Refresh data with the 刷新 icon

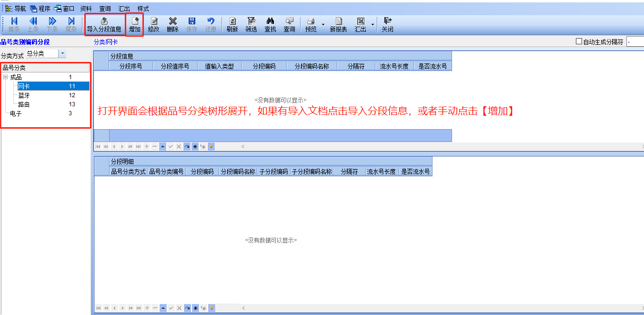point(232,24)
